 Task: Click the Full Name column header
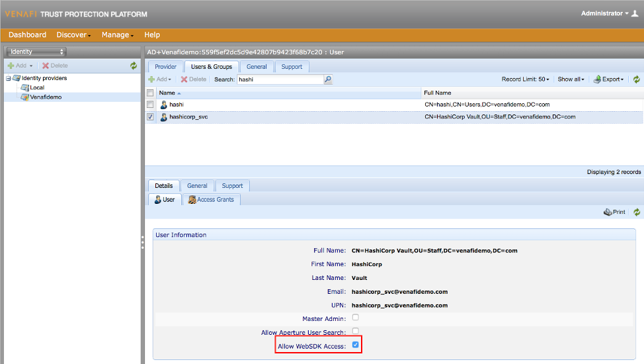tap(532, 93)
